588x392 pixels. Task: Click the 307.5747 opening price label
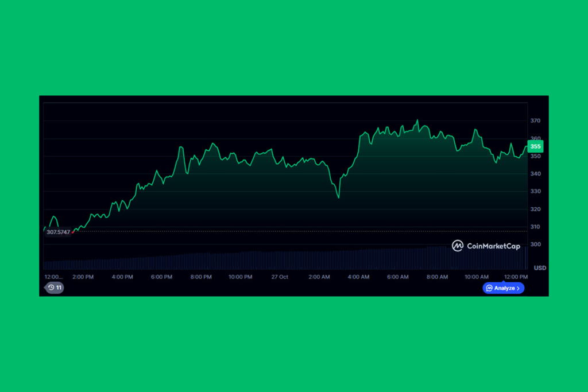58,232
